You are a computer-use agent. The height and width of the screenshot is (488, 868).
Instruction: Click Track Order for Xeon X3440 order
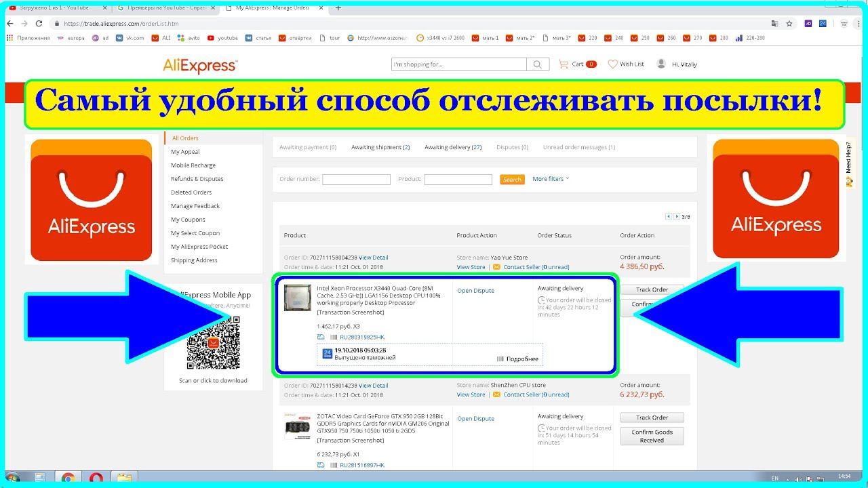tap(652, 289)
